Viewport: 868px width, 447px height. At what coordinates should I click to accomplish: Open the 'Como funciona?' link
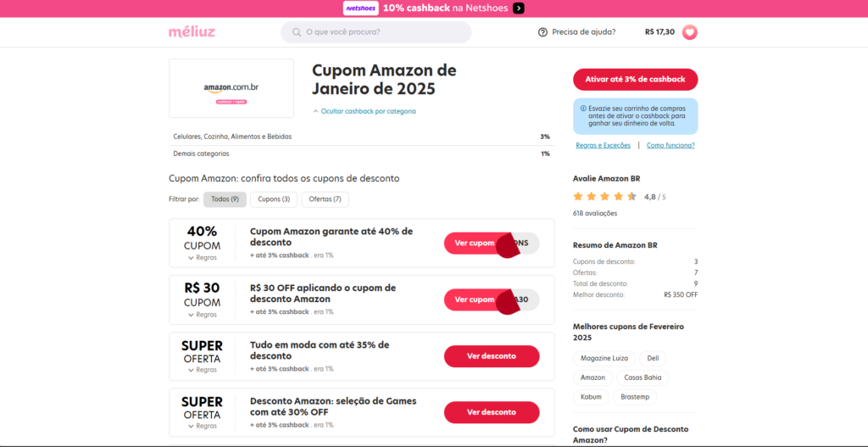click(670, 145)
